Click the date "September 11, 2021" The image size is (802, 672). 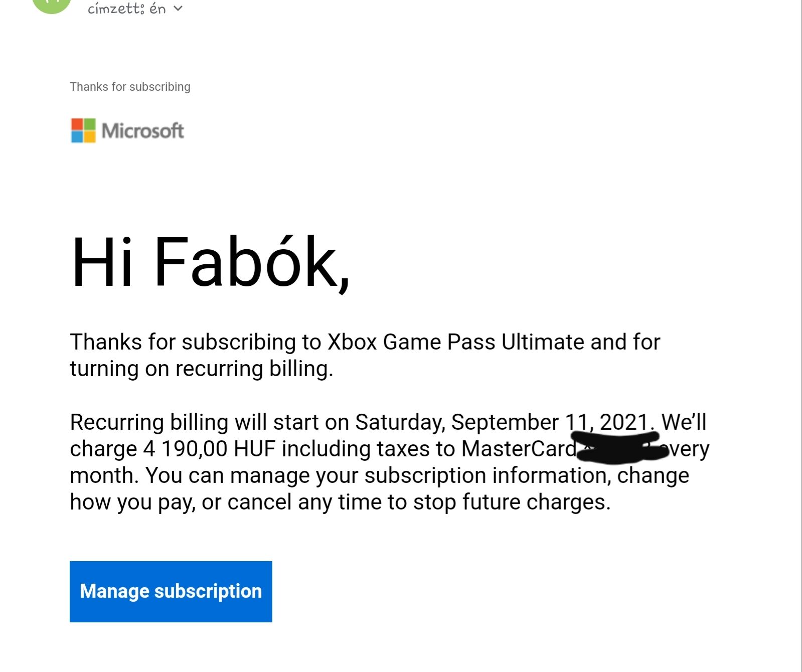[x=550, y=422]
